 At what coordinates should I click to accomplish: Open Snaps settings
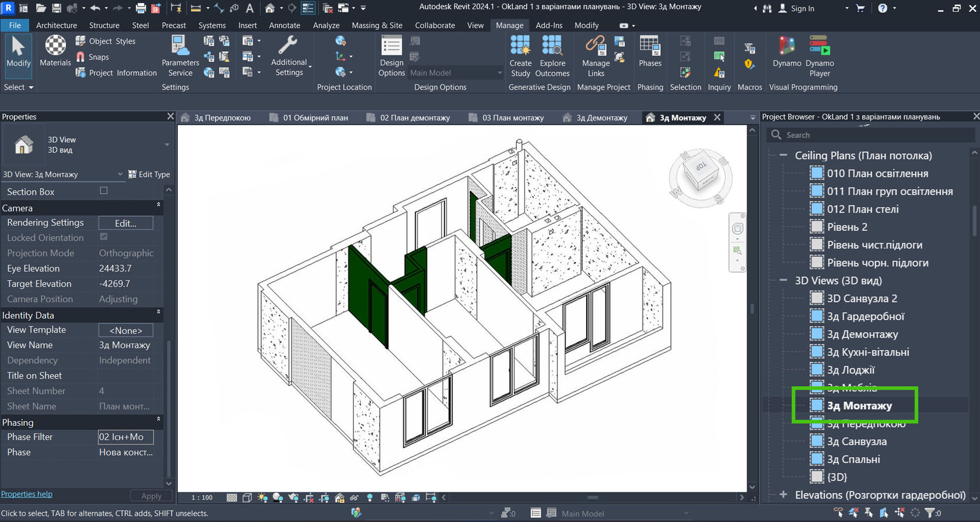pyautogui.click(x=92, y=57)
